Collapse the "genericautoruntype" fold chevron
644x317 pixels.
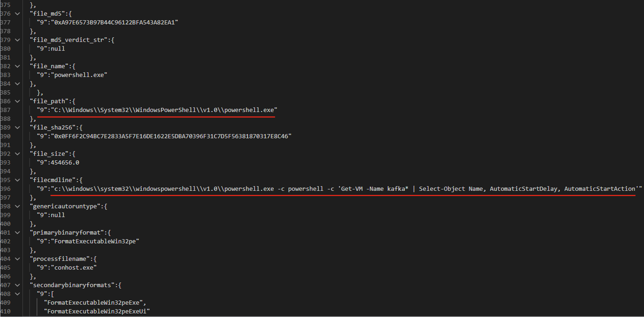[x=17, y=206]
